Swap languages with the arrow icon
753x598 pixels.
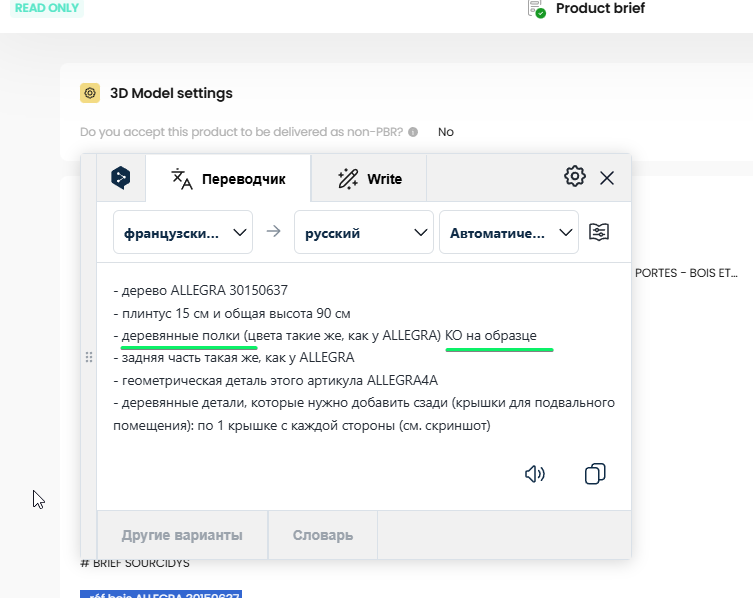pos(273,232)
